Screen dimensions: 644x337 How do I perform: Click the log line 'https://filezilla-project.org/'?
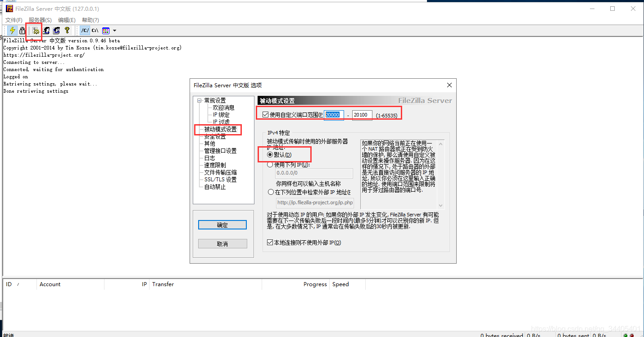pos(44,55)
